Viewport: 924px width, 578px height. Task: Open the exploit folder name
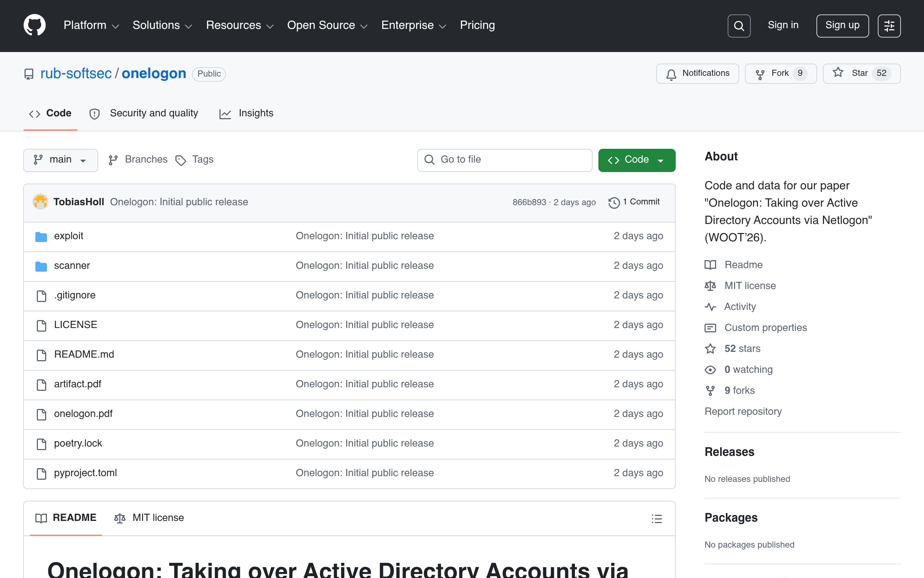point(68,236)
